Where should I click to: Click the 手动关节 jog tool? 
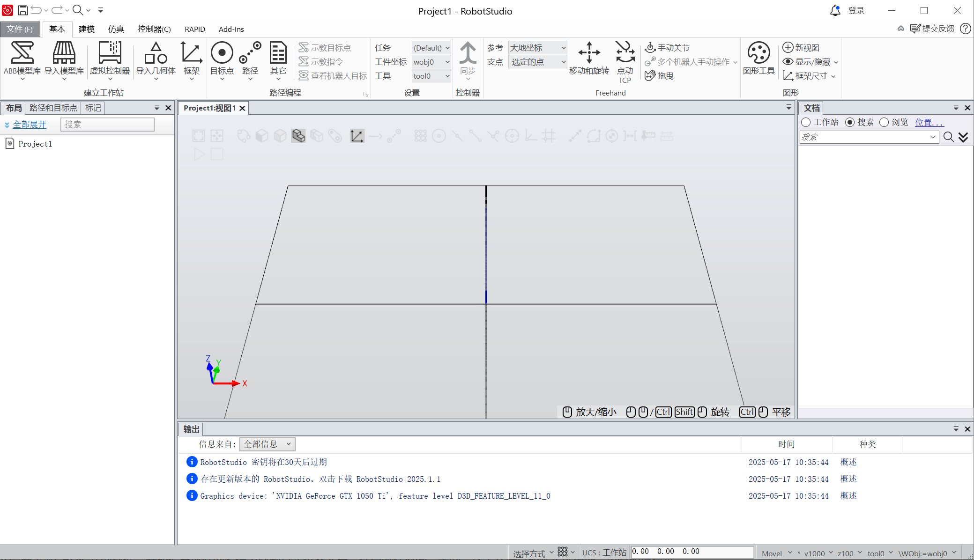click(x=667, y=48)
